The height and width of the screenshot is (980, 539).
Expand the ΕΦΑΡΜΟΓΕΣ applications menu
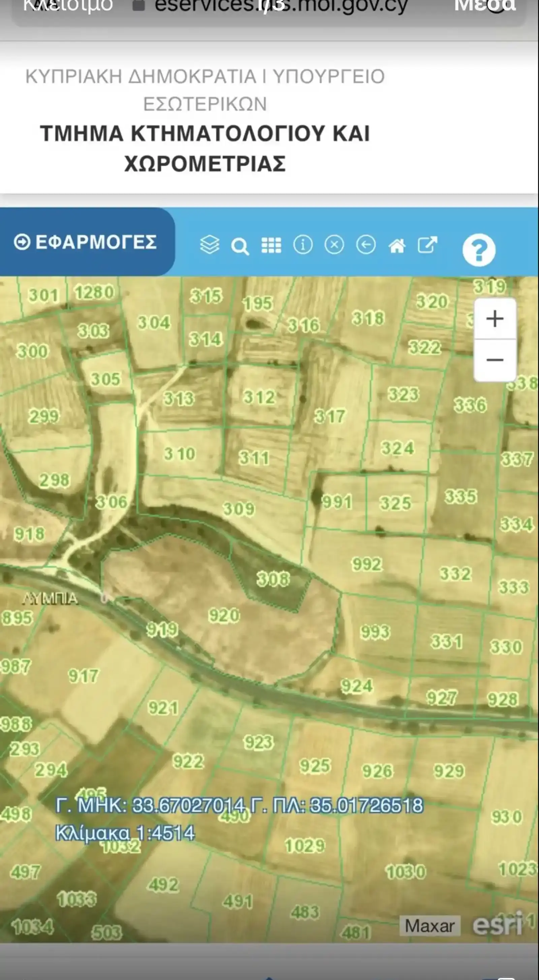click(86, 242)
